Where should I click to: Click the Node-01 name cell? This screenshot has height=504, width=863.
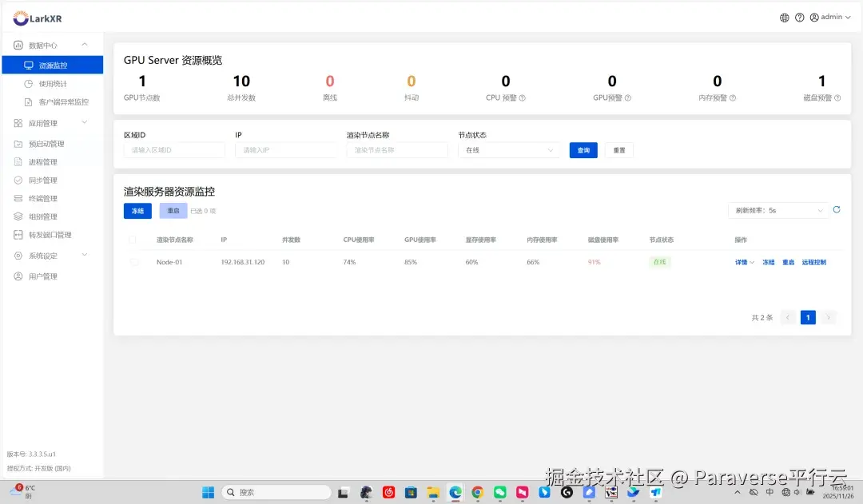click(169, 263)
